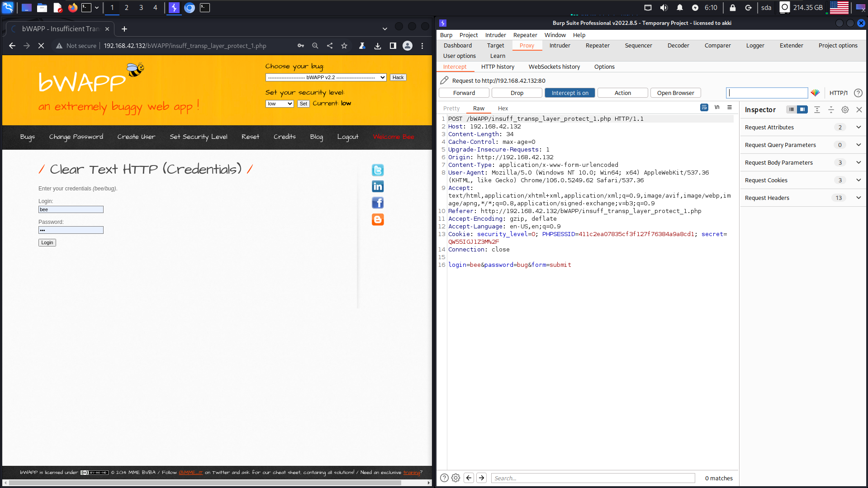Open the Repeater tab in Burp

[597, 45]
